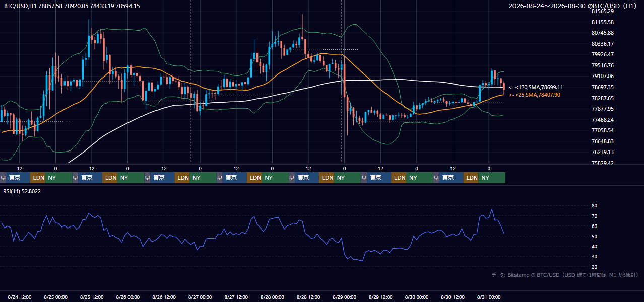This screenshot has height=302, width=644.
Task: Click the 8/30 00:00 time label
Action: [417, 297]
